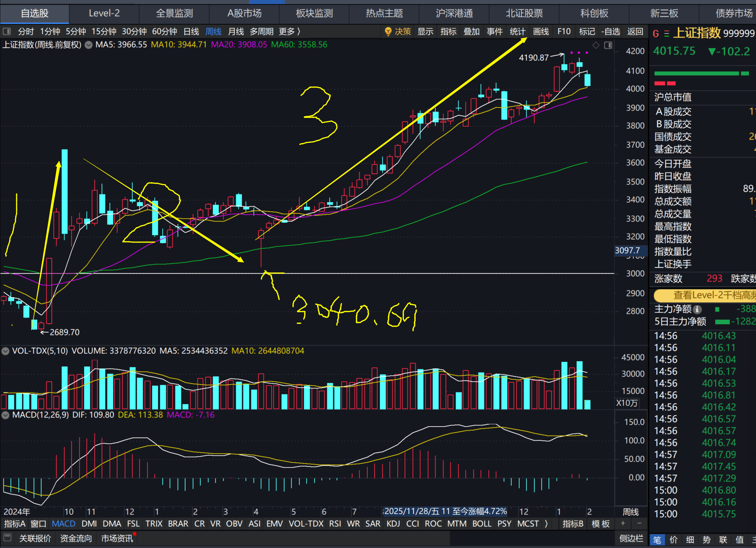Click the diamond icon above the chart
The height and width of the screenshot is (548, 756).
pos(596,45)
